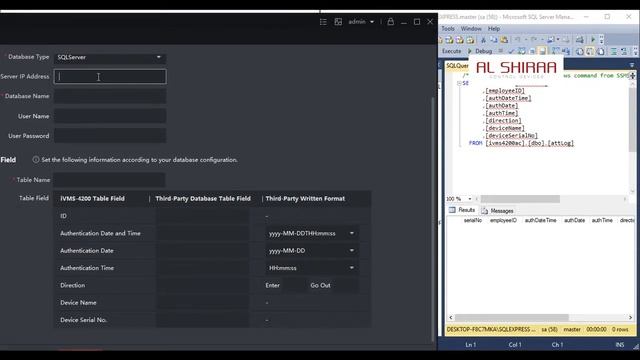Click the Cancel Executing Query icon
Image resolution: width=640 pixels, height=360 pixels.
click(501, 51)
